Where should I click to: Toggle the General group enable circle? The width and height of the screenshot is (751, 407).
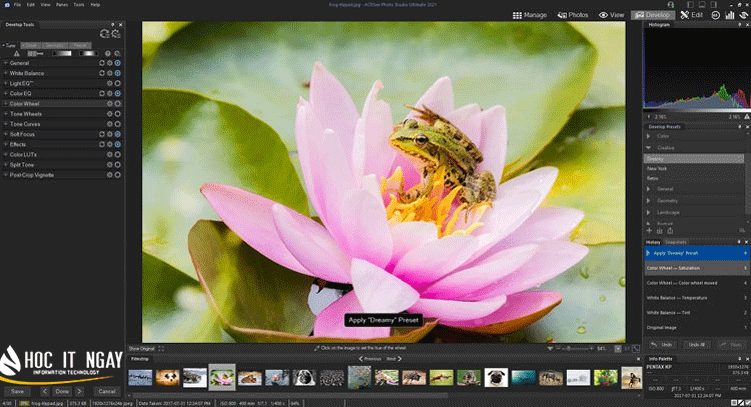click(117, 63)
